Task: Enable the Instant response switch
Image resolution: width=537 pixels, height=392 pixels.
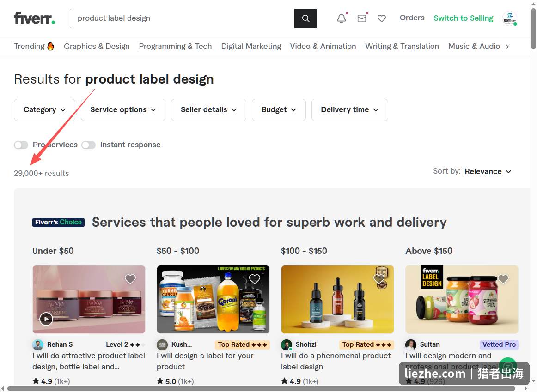Action: click(88, 145)
